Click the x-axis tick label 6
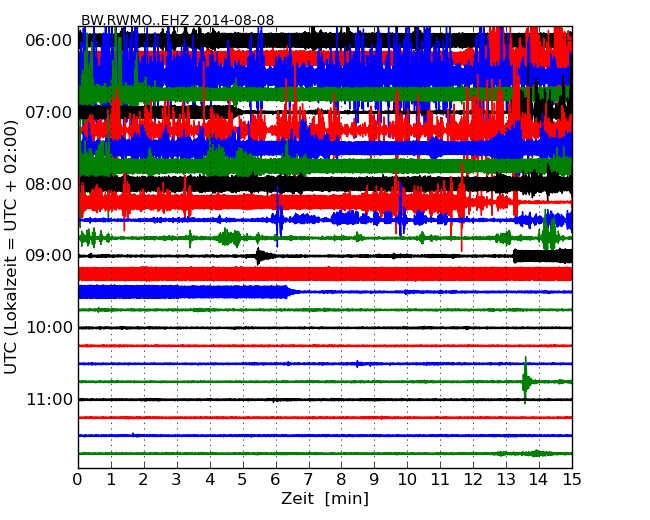Viewport: 650px width, 520px height. (x=276, y=480)
